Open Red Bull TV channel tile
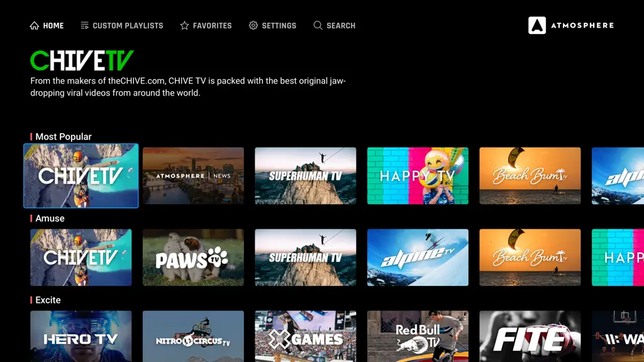 click(418, 336)
